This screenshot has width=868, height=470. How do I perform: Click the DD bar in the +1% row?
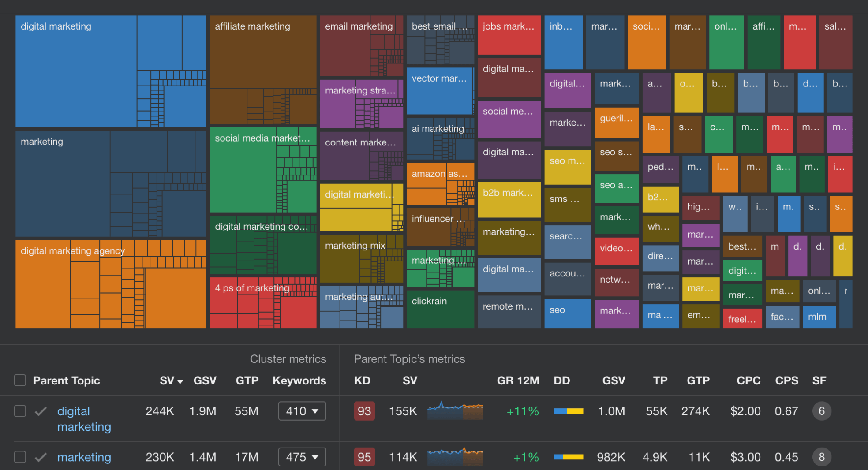(568, 457)
